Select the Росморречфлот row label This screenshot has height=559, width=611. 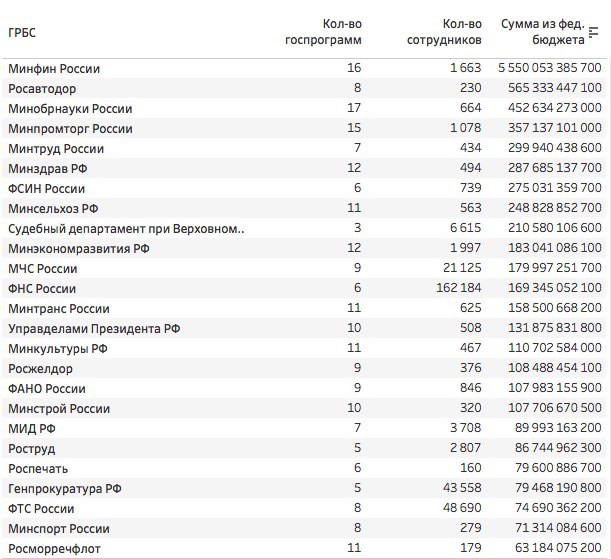(x=54, y=549)
